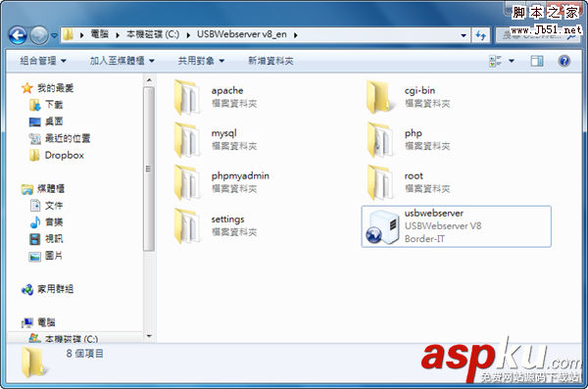
Task: Click the navigation pane scrollbar thumb
Action: [149, 169]
